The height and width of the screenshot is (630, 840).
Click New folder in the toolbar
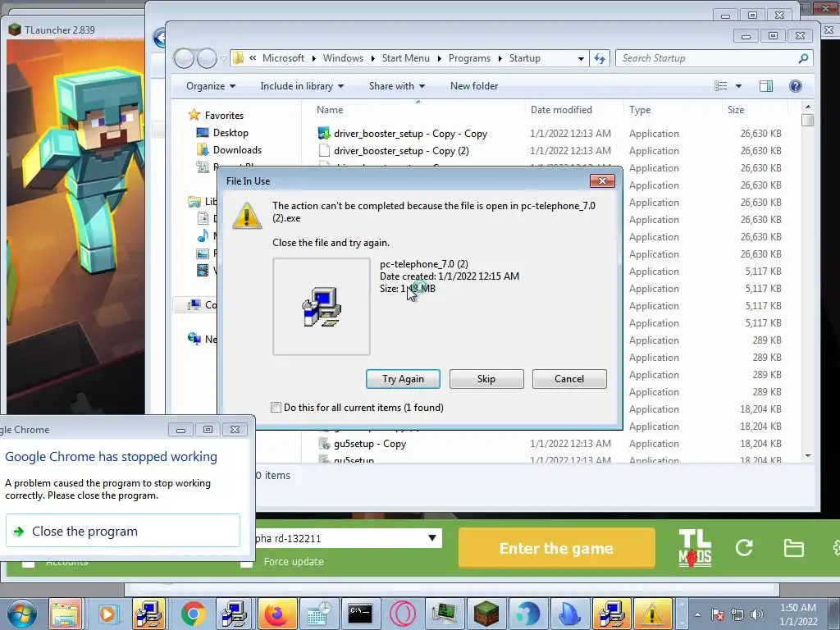(474, 86)
